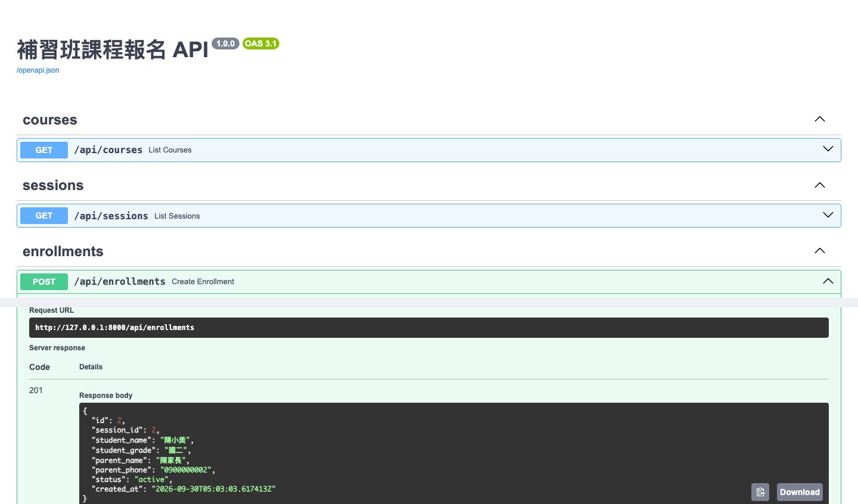This screenshot has width=858, height=504.
Task: Expand the GET /api/sessions arrow
Action: [828, 215]
